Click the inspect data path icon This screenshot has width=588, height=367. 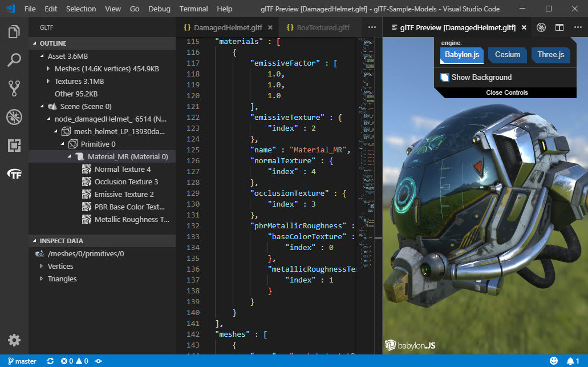pyautogui.click(x=40, y=254)
